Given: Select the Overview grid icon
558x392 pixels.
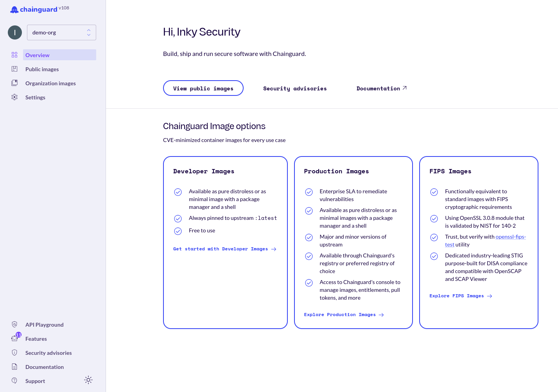Looking at the screenshot, I should (14, 55).
